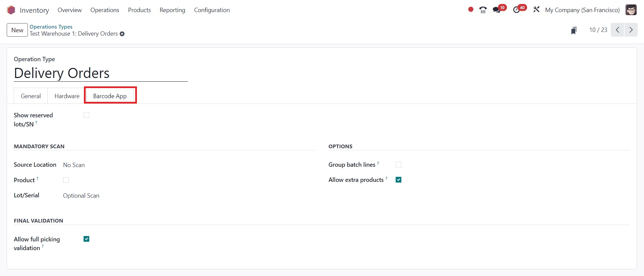Edit the Delivery Orders name field
Image resolution: width=644 pixels, height=276 pixels.
pyautogui.click(x=101, y=73)
